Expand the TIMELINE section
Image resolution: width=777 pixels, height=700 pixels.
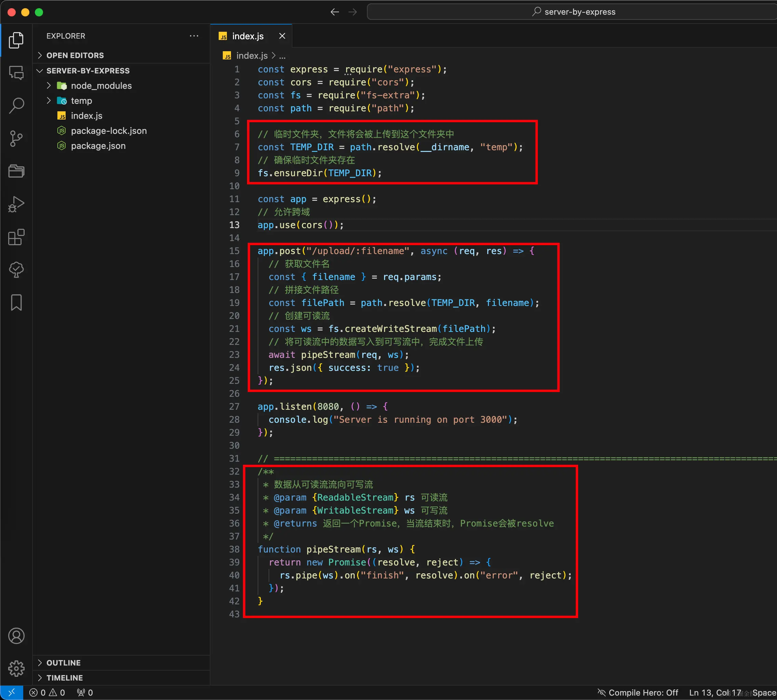click(121, 678)
